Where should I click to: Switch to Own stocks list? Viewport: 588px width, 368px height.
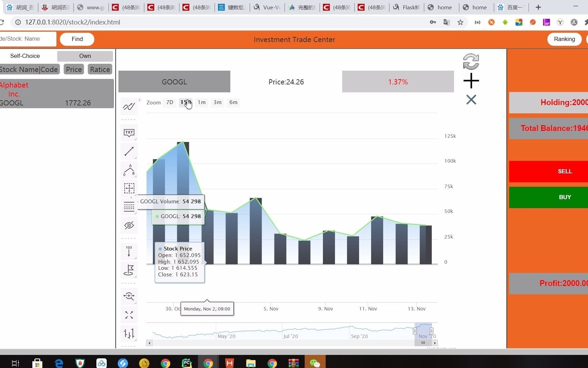tap(85, 56)
